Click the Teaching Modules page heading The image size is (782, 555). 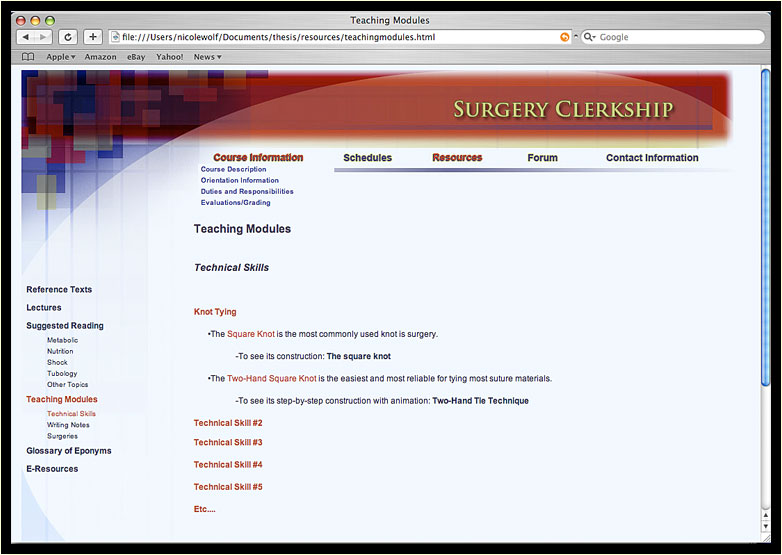pyautogui.click(x=242, y=229)
